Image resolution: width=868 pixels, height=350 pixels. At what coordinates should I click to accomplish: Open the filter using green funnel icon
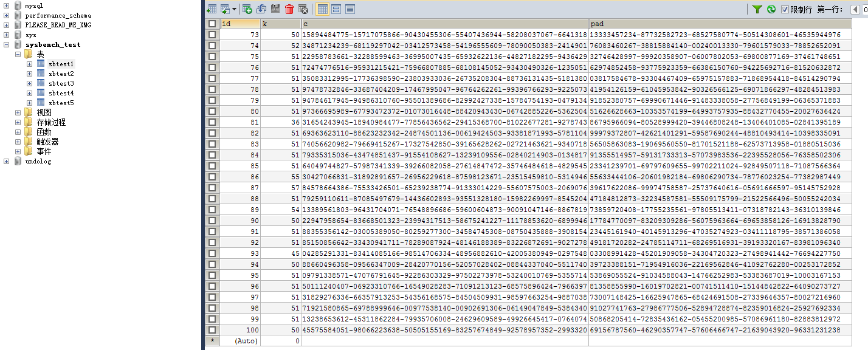point(759,9)
